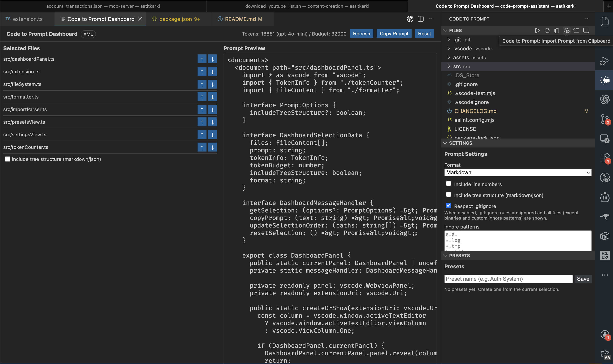Open the exclude list icon in Files toolbar
The width and height of the screenshot is (613, 364).
576,30
